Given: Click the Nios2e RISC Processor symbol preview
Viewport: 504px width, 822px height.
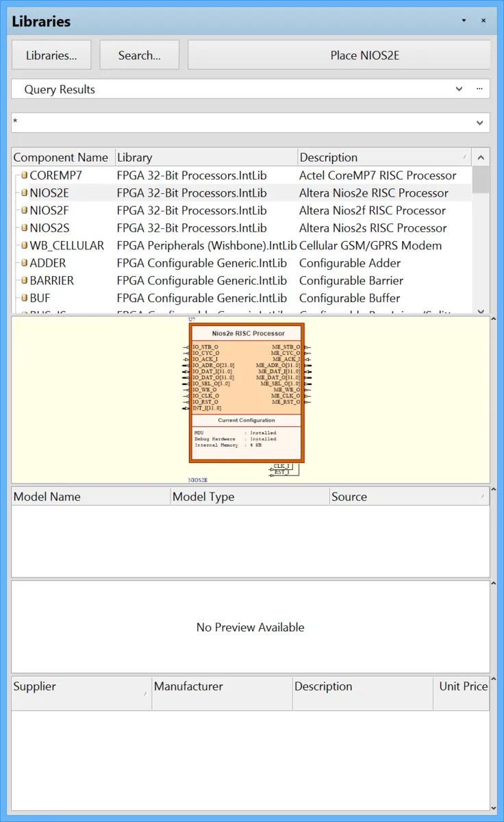Looking at the screenshot, I should [247, 394].
